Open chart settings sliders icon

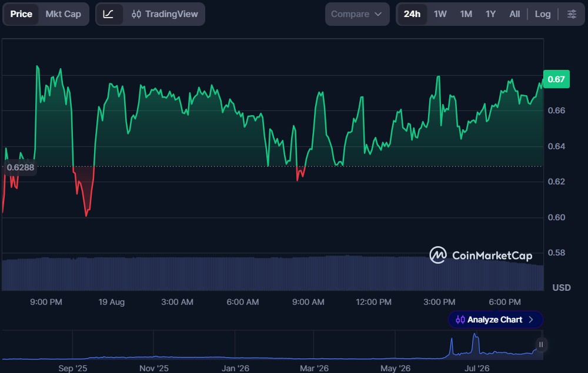(572, 14)
